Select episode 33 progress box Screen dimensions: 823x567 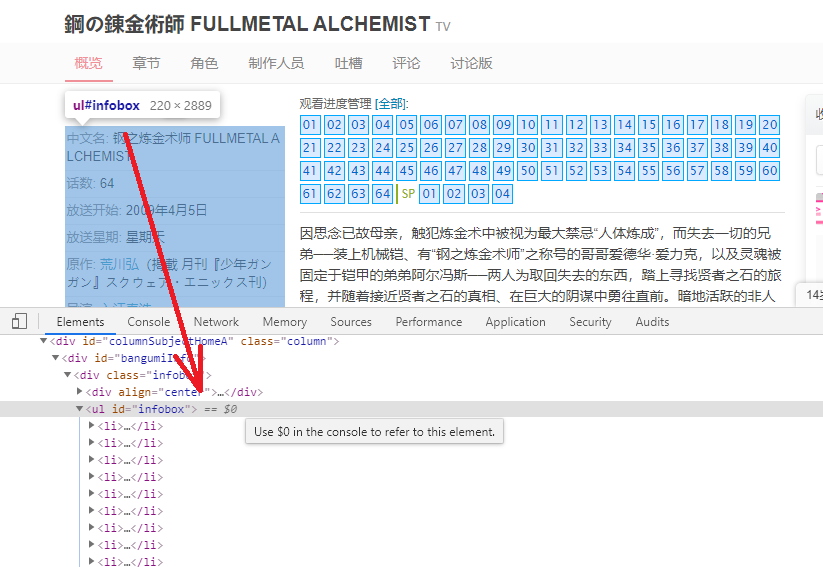pyautogui.click(x=600, y=148)
